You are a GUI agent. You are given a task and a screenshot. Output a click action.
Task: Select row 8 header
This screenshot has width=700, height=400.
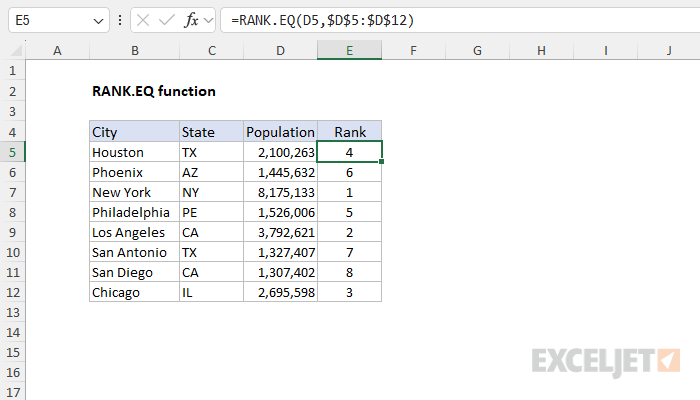12,212
